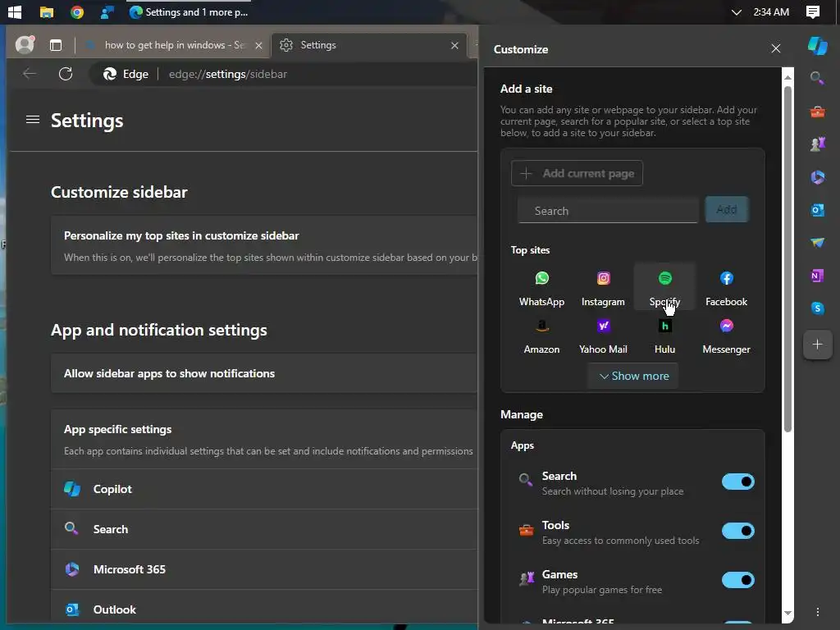Add WhatsApp from Top sites
This screenshot has width=840, height=630.
point(541,288)
